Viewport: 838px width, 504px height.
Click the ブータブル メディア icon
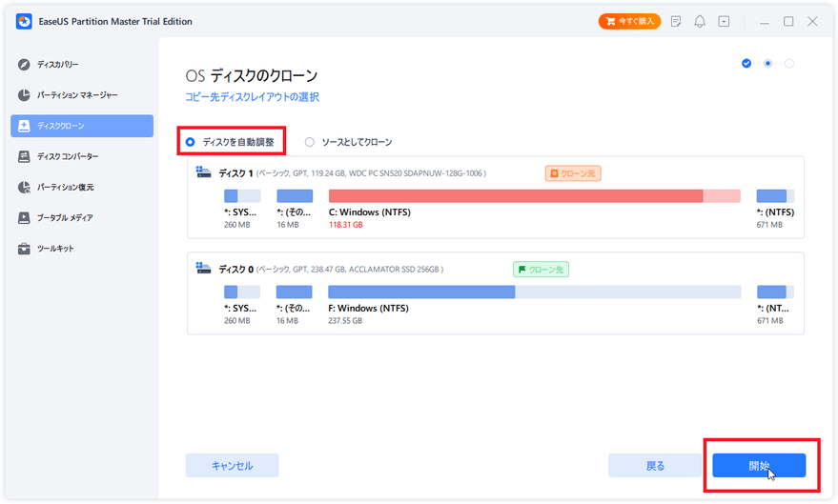point(24,218)
